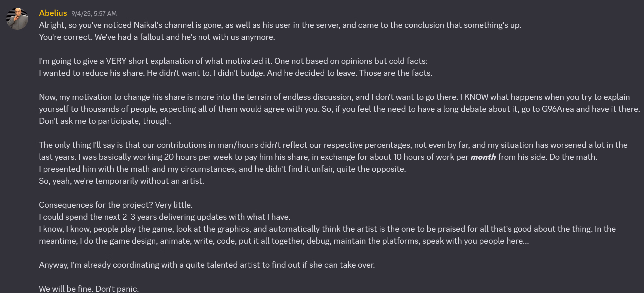Click the line starting "Anyway, I'm already coordinating"
Viewport: 644px width, 293px height.
point(207,265)
